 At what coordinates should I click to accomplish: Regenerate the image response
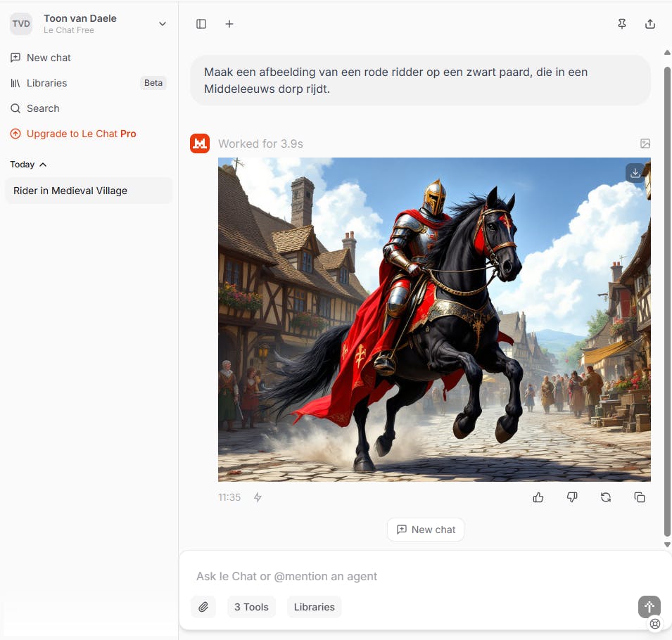pyautogui.click(x=606, y=497)
